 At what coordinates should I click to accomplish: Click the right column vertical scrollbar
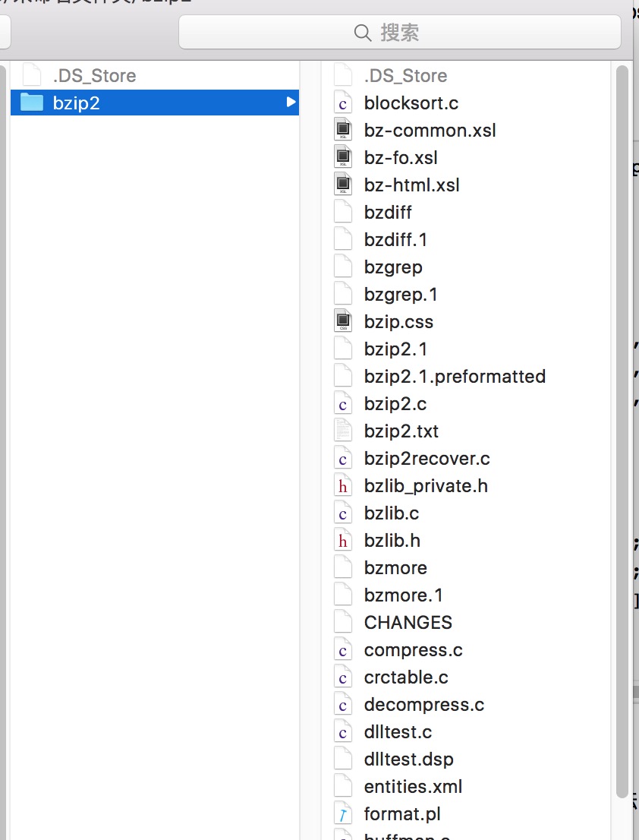point(622,380)
